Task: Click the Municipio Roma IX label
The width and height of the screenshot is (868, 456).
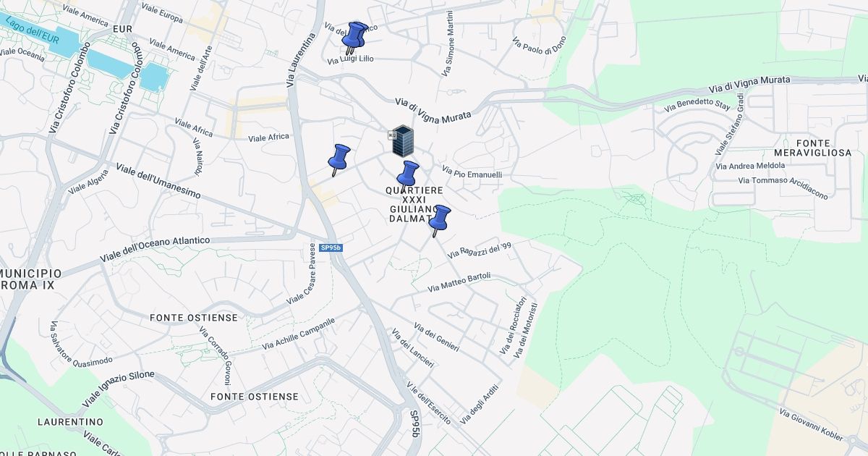Action: (38, 279)
